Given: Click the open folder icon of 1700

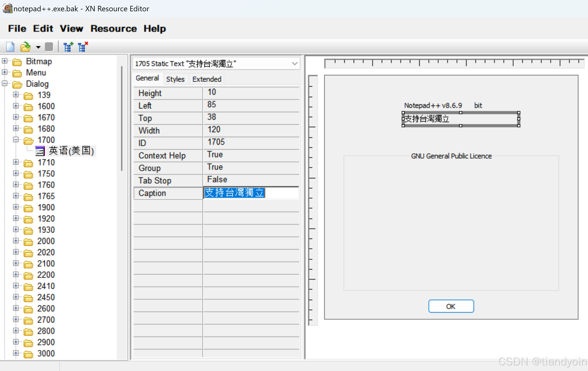Looking at the screenshot, I should pyautogui.click(x=28, y=141).
